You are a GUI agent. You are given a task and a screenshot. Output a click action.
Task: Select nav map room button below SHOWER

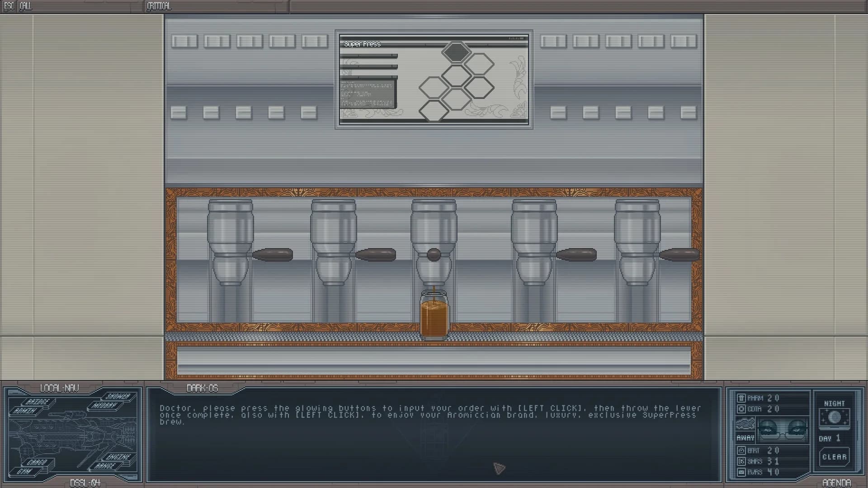coord(105,406)
